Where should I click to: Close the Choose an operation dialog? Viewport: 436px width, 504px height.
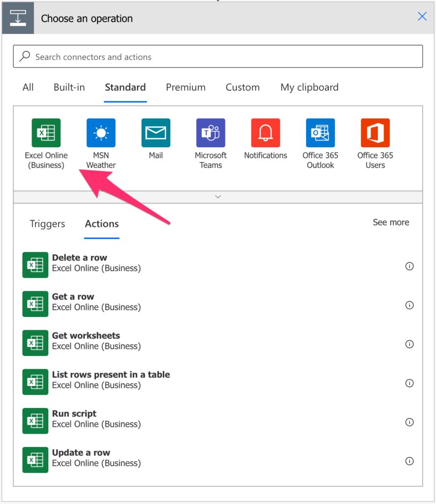(x=422, y=16)
